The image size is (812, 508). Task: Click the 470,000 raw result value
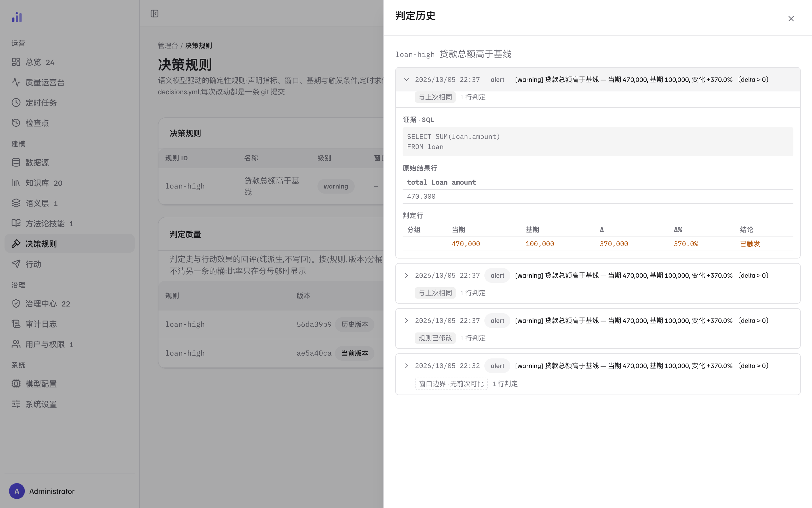click(x=421, y=196)
